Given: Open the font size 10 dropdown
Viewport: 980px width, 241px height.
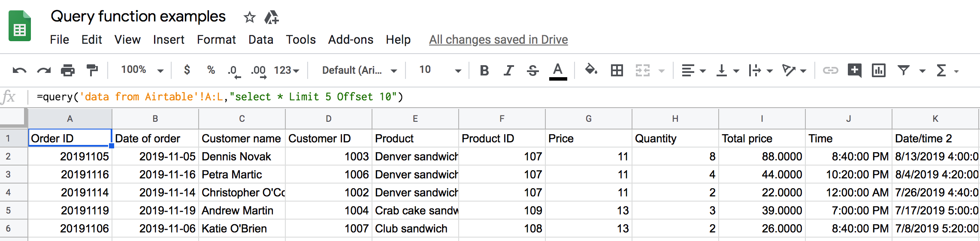Looking at the screenshot, I should [x=440, y=70].
